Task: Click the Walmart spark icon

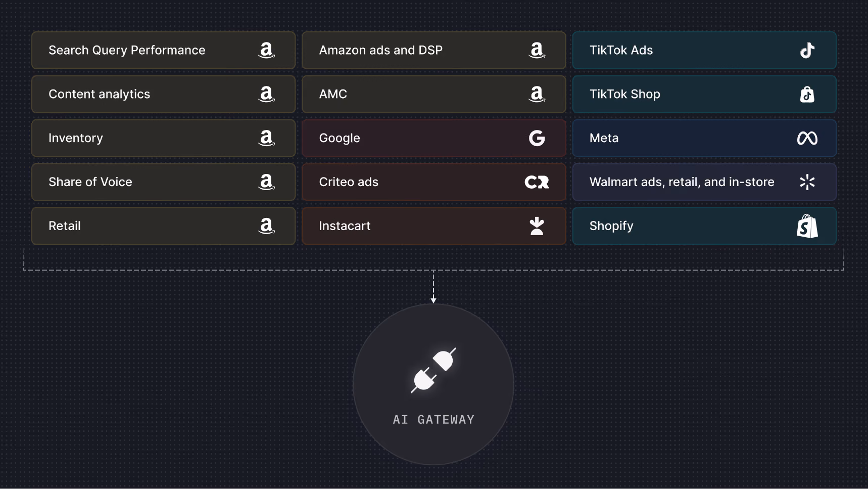Action: coord(807,182)
